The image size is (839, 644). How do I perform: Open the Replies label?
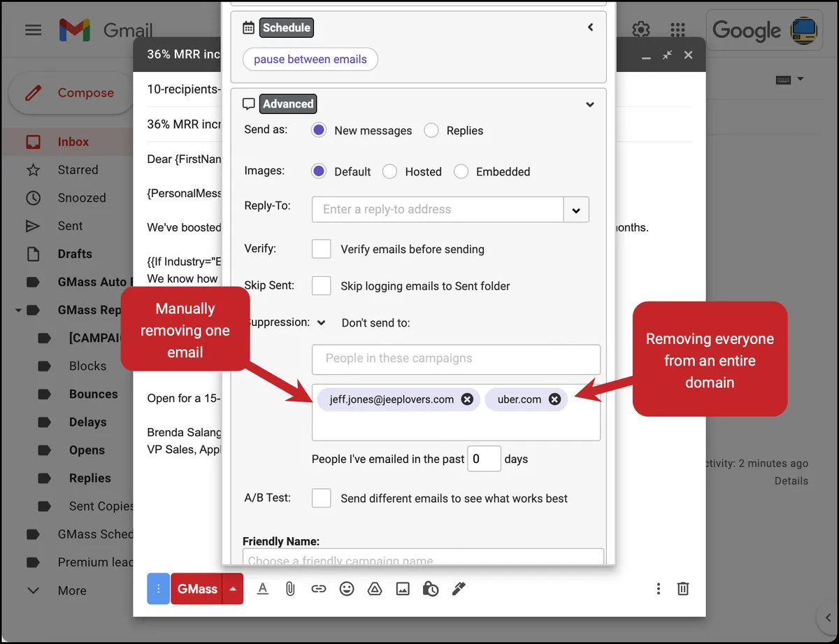pyautogui.click(x=89, y=478)
